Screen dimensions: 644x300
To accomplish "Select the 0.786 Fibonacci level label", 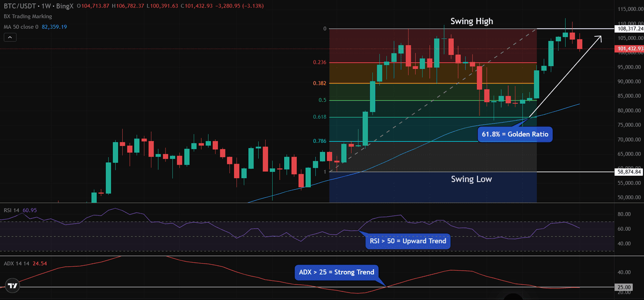I will 319,141.
